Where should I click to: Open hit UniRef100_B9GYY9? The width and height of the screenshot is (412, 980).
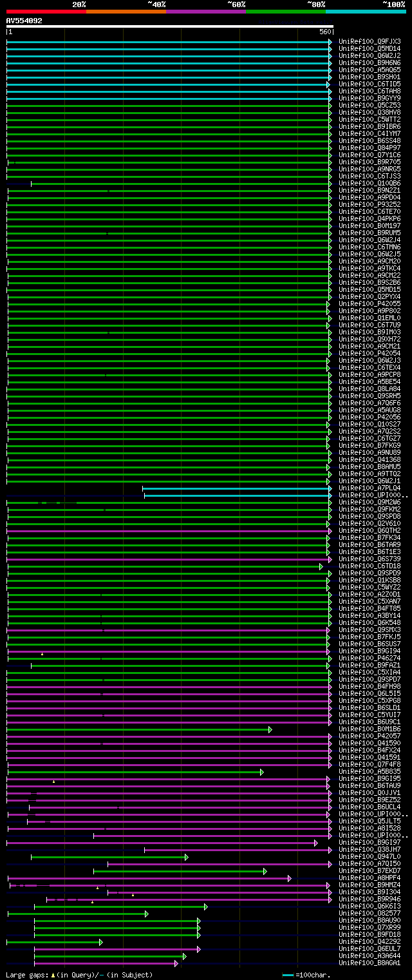coord(370,98)
